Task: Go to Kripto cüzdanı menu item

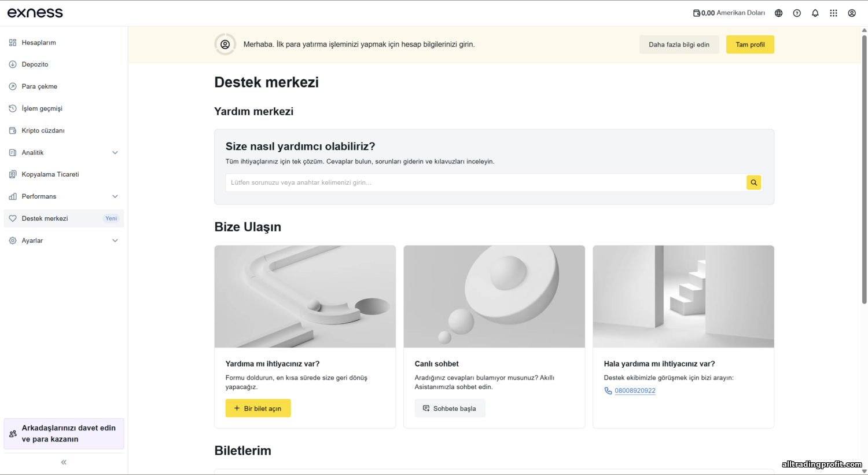Action: pos(43,130)
